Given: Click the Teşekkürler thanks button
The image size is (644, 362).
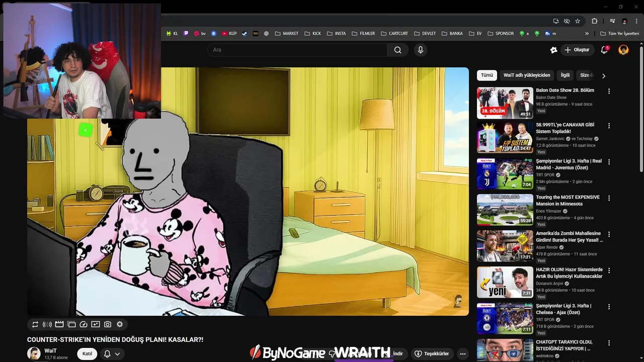Looking at the screenshot, I should (x=432, y=354).
